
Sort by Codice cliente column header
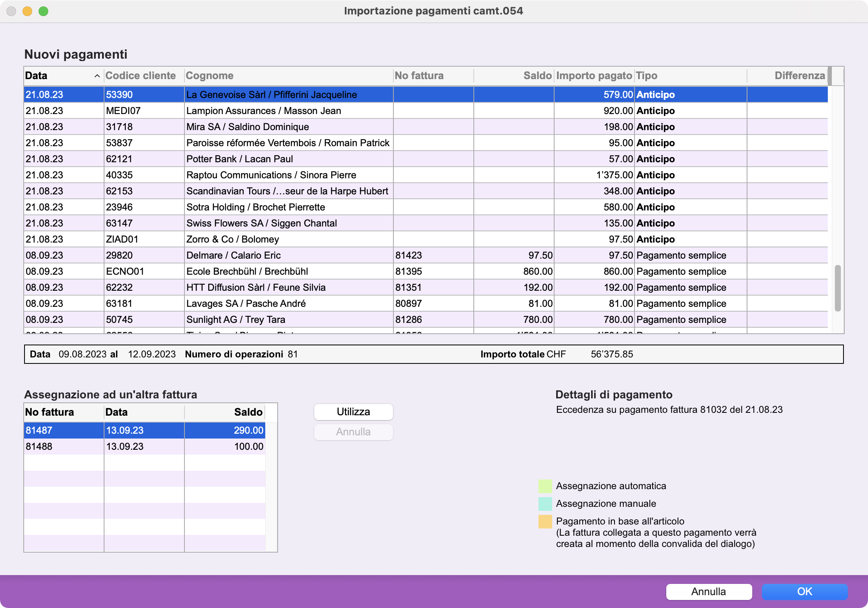(144, 75)
